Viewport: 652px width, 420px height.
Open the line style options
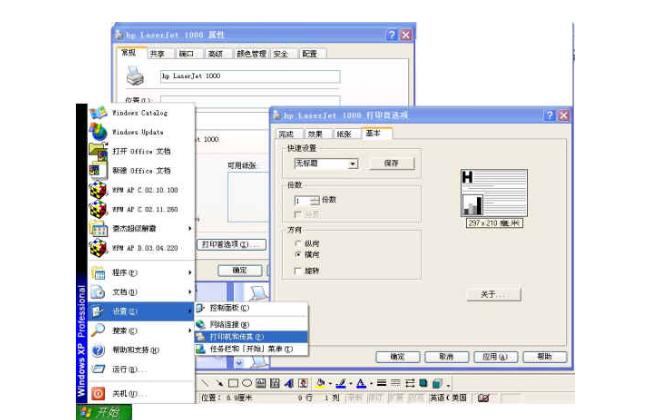coord(381,383)
